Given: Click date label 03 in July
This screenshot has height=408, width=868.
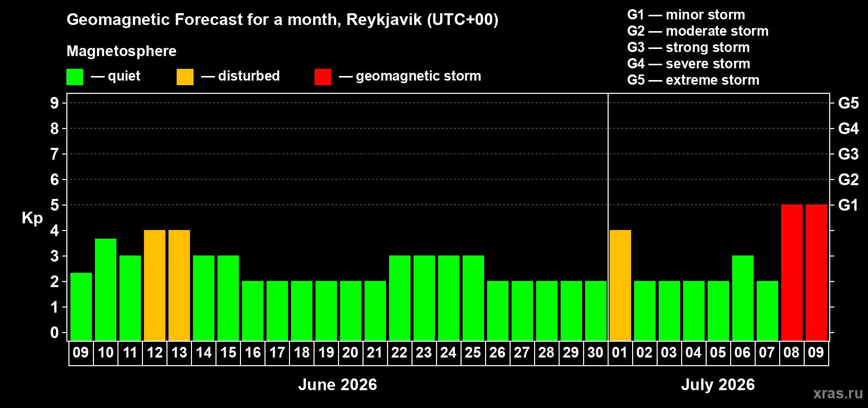Looking at the screenshot, I should [x=669, y=353].
